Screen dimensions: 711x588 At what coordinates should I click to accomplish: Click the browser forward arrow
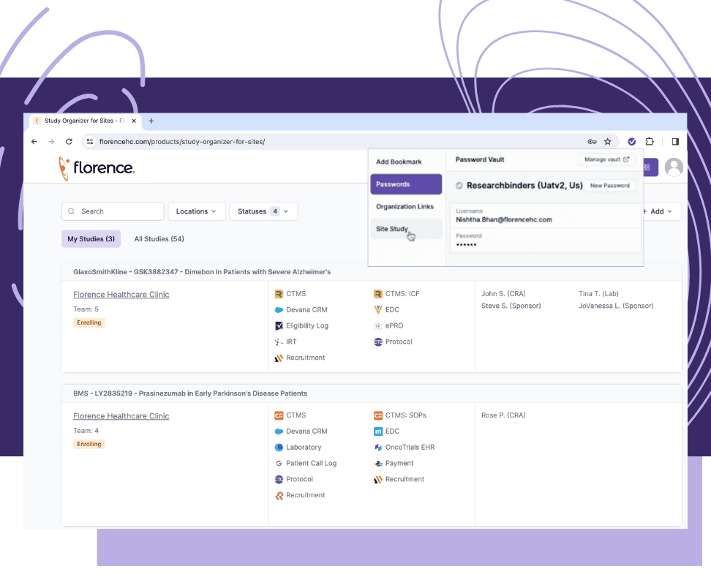click(51, 141)
